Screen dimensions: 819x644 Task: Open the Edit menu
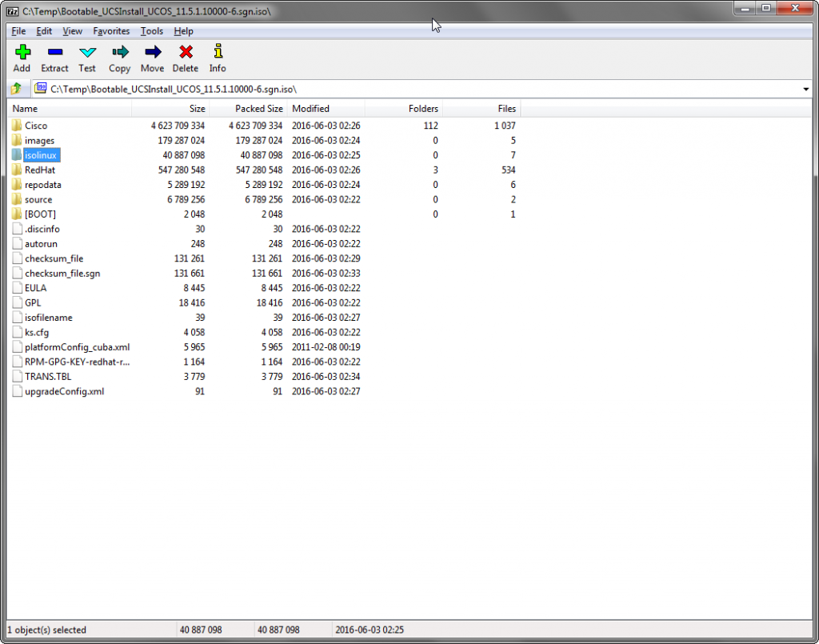tap(44, 31)
